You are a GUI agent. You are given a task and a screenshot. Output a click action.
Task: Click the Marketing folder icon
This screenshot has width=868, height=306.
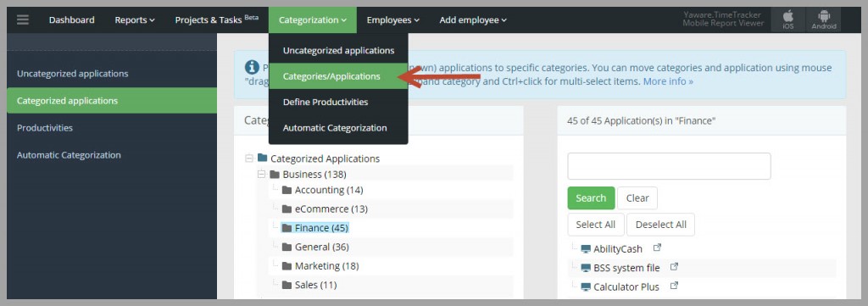tap(287, 266)
